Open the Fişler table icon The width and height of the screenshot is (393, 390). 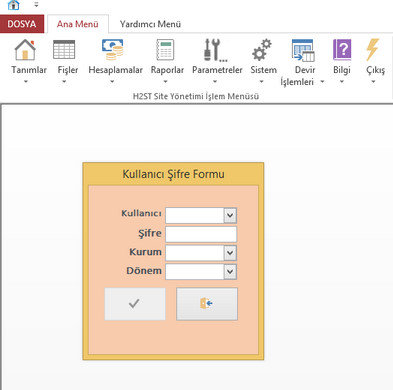click(64, 50)
